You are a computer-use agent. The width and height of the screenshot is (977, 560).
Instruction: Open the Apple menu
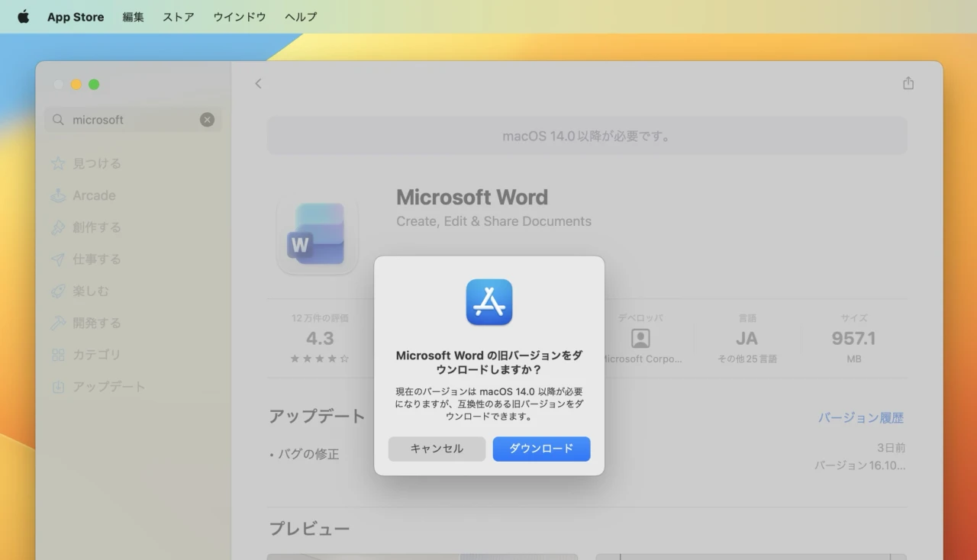23,16
